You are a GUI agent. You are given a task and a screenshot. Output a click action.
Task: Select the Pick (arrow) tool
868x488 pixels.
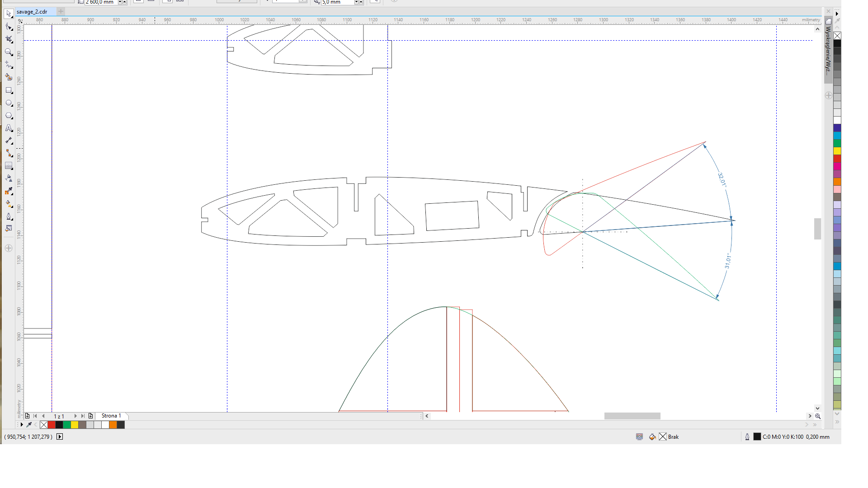coord(9,14)
